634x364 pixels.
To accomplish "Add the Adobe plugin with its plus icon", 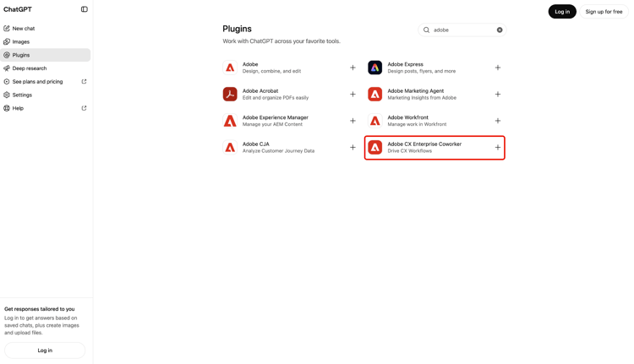I will 353,68.
